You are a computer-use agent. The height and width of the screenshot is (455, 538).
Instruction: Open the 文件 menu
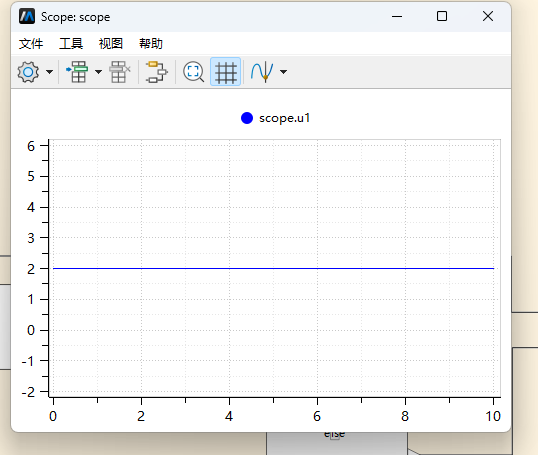coord(31,44)
